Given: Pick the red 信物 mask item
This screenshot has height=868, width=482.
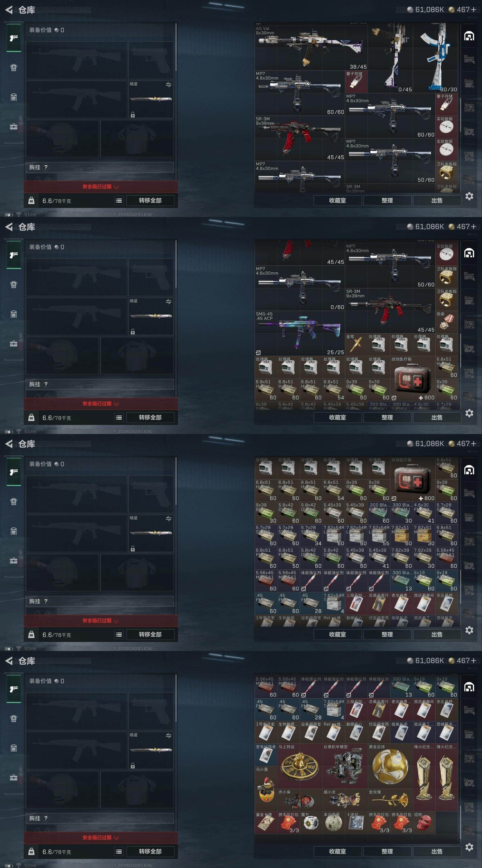Looking at the screenshot, I should (x=424, y=823).
